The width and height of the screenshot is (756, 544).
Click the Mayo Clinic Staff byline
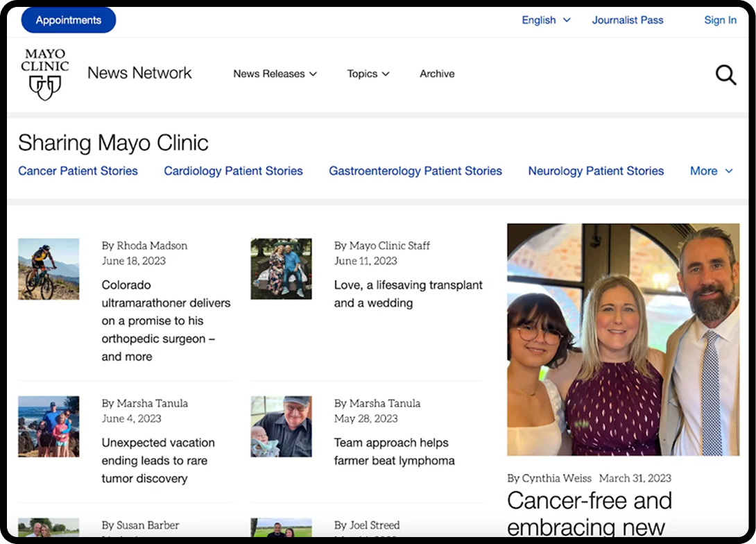click(382, 246)
